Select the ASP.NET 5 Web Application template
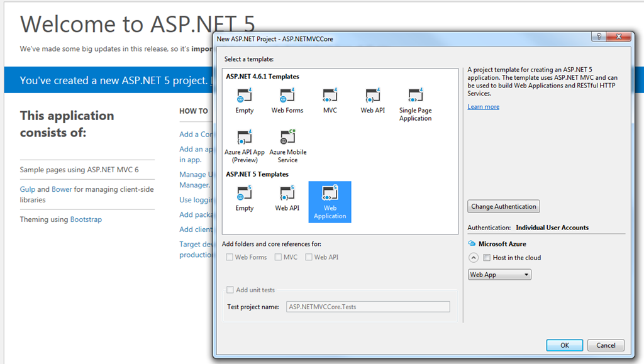The image size is (644, 364). click(x=330, y=202)
